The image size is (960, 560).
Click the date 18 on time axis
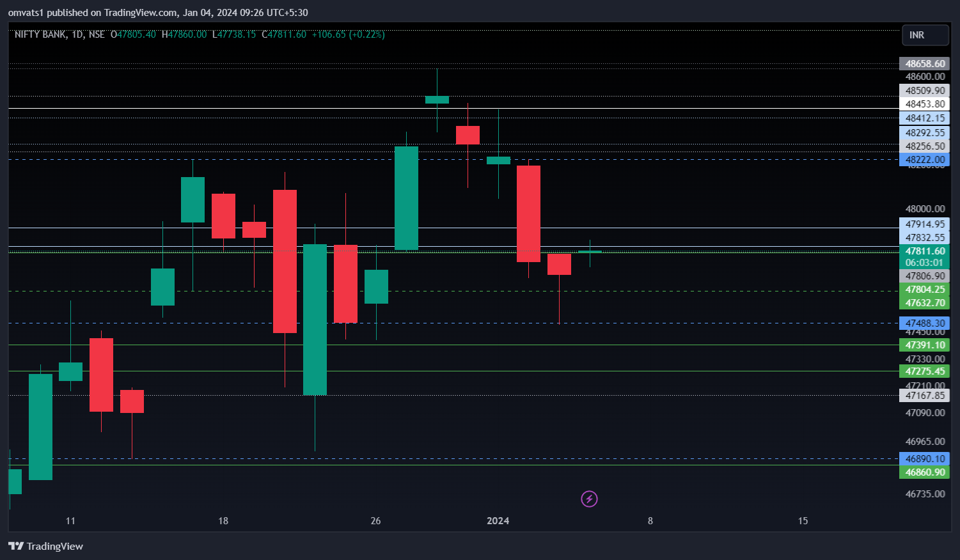click(223, 520)
